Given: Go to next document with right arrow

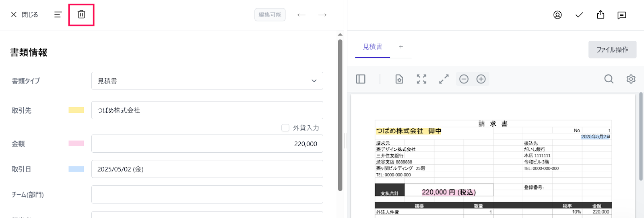Looking at the screenshot, I should [x=322, y=15].
